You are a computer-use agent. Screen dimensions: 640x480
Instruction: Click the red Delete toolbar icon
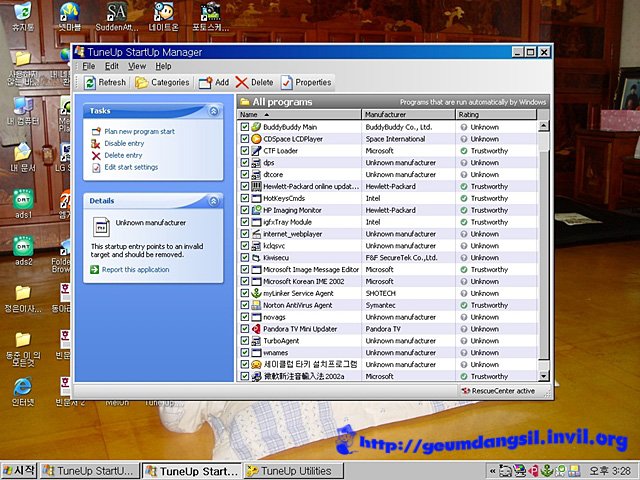(242, 83)
